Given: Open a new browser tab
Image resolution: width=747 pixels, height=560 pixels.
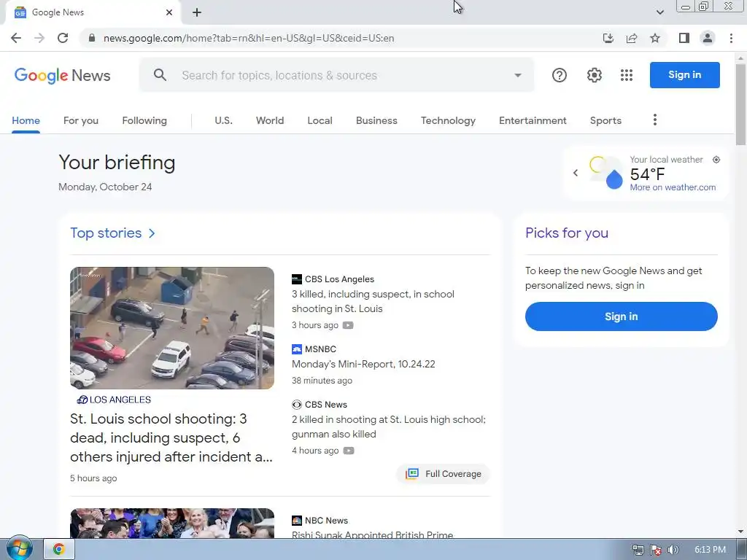Looking at the screenshot, I should (x=197, y=12).
